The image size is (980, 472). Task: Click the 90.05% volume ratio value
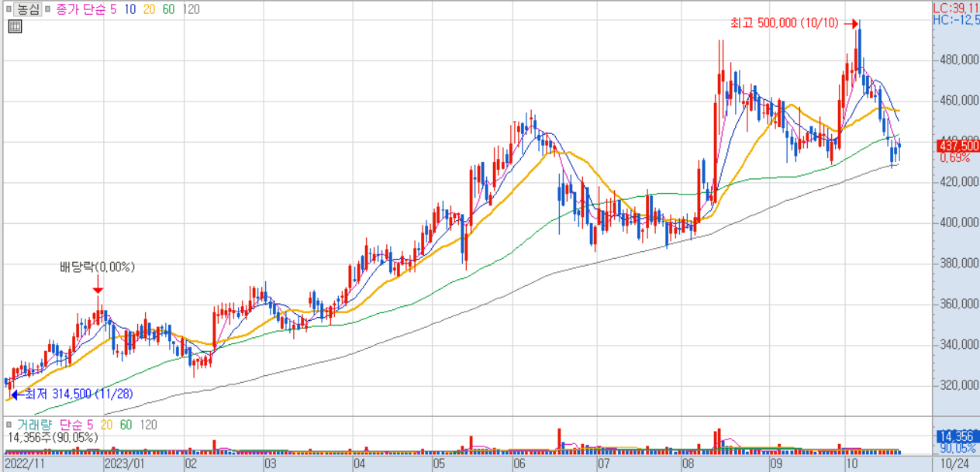click(957, 448)
